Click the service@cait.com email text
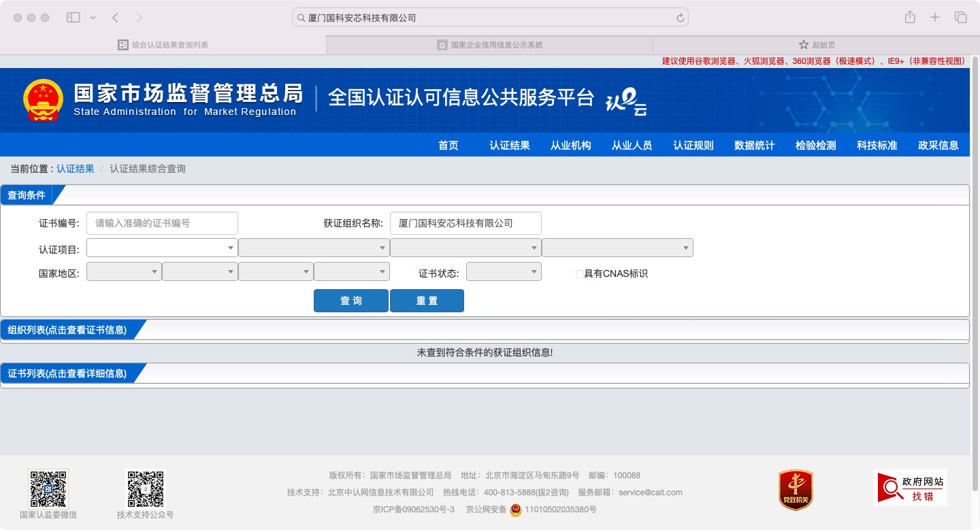The height and width of the screenshot is (530, 980). (650, 493)
